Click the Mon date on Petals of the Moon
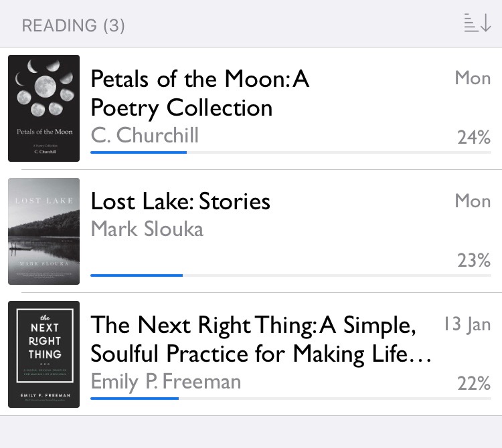Viewport: 502px width, 448px height. (473, 78)
